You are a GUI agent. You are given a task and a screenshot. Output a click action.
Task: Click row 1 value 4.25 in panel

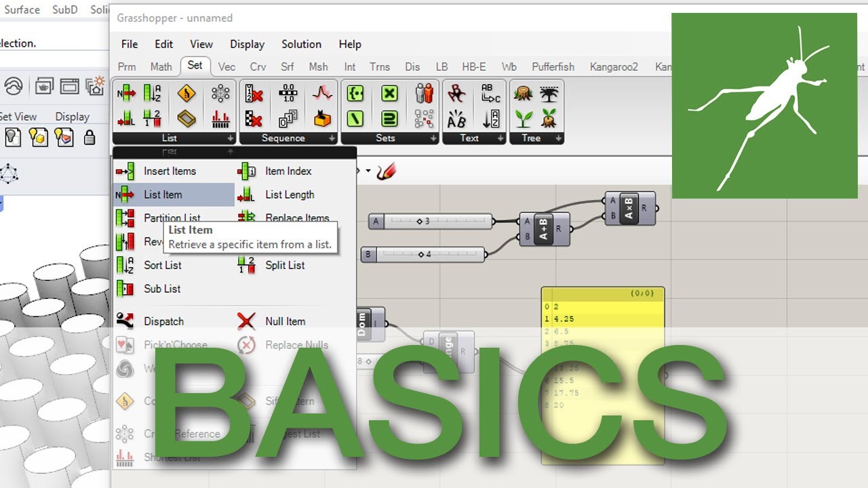coord(603,319)
